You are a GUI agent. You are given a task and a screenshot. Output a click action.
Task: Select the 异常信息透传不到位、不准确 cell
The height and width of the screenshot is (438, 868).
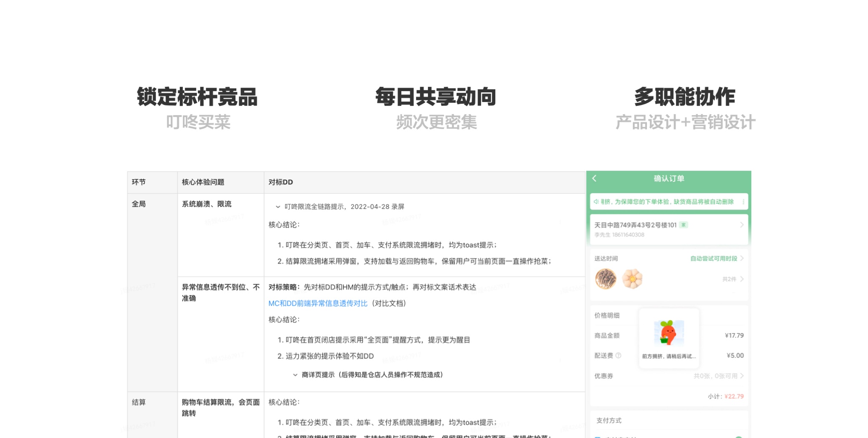point(221,334)
